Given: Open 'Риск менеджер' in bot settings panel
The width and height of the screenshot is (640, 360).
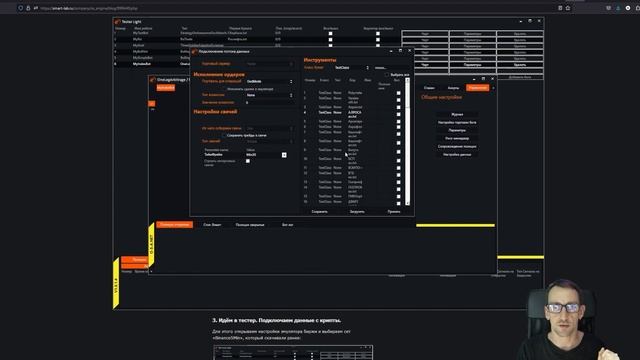Looking at the screenshot, I should [x=457, y=138].
